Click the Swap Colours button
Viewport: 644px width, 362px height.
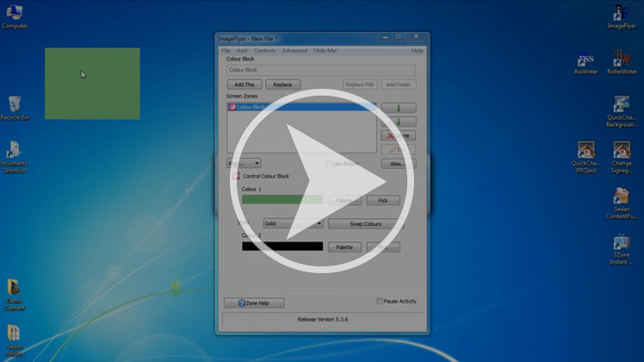coord(366,224)
